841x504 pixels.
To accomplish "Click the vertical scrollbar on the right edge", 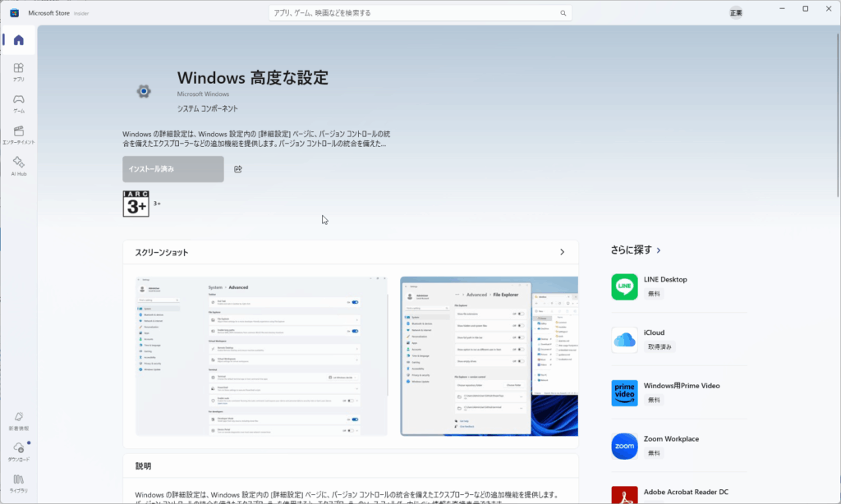I will coord(838,115).
